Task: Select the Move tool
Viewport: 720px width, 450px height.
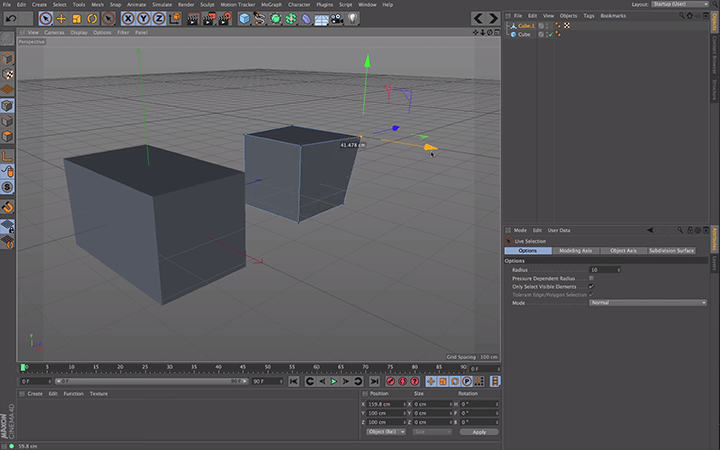Action: [x=61, y=19]
